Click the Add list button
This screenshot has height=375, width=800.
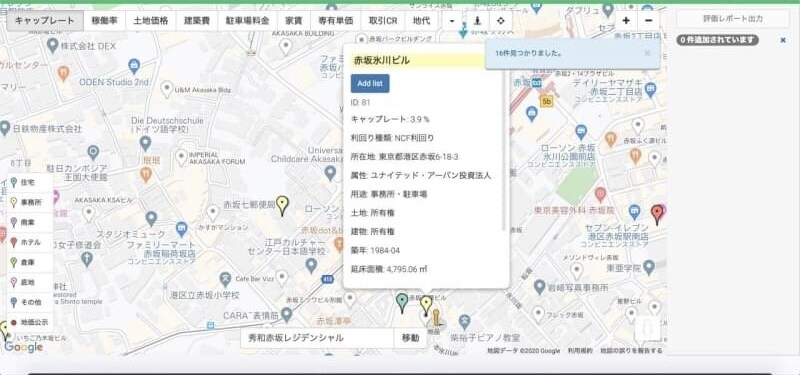click(x=370, y=84)
